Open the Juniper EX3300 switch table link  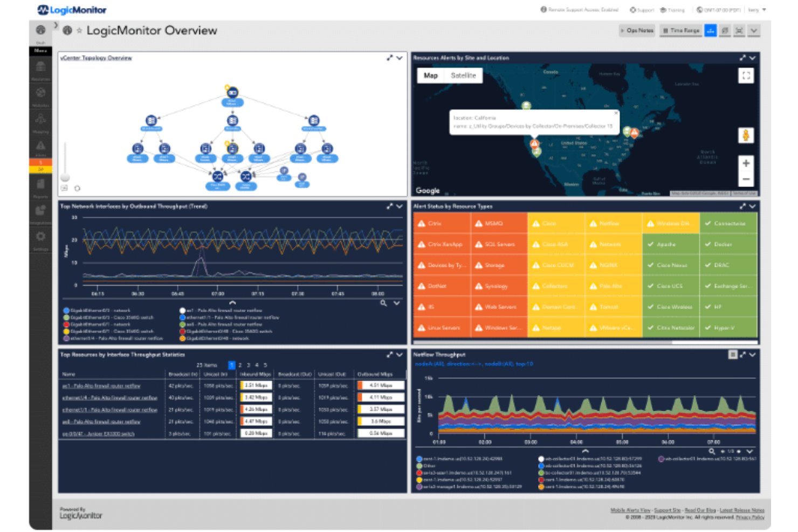tap(98, 433)
